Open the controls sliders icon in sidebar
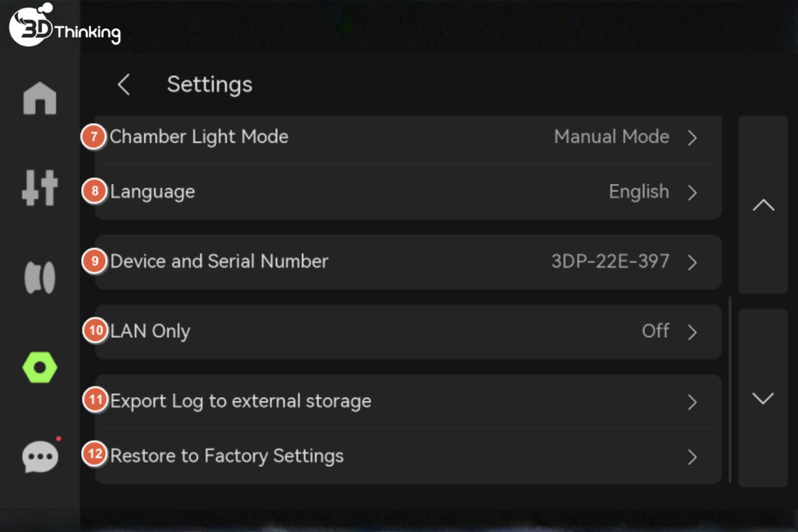798x532 pixels. point(40,188)
